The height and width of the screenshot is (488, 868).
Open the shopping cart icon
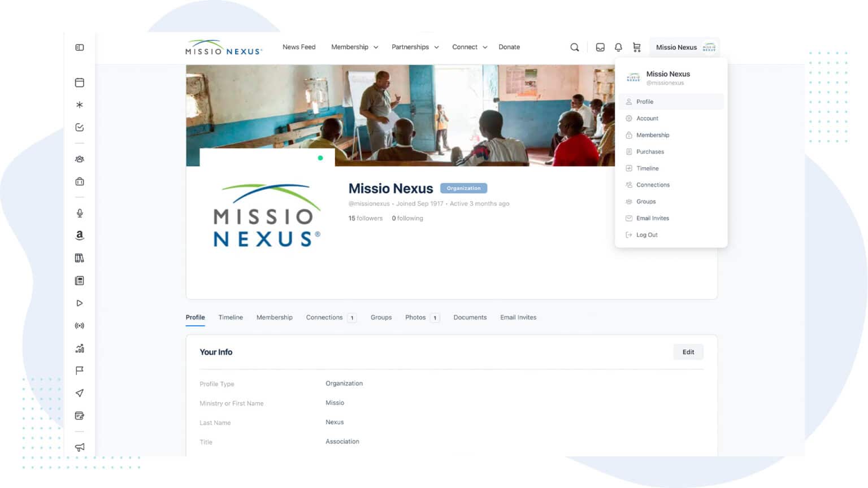pos(636,47)
